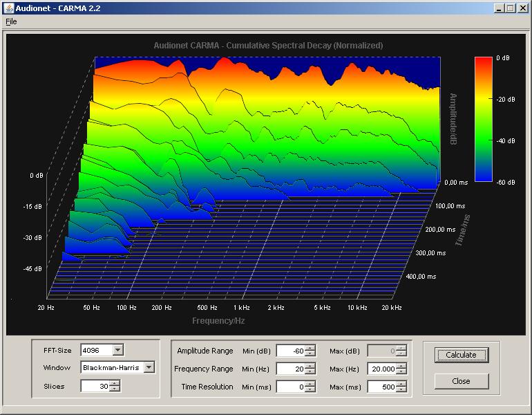Click the Amplitude Range Min (dB) field
The image size is (532, 415).
(x=290, y=351)
